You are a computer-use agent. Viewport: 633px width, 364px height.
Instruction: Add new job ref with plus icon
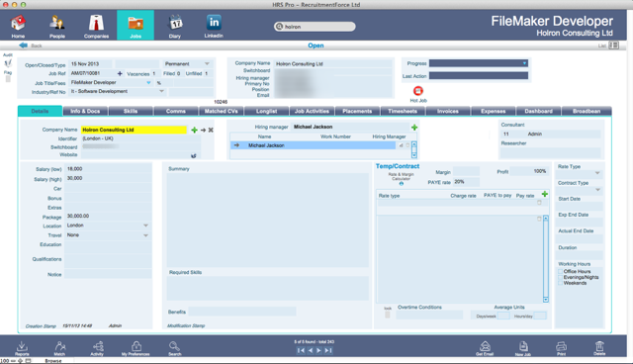tap(120, 74)
